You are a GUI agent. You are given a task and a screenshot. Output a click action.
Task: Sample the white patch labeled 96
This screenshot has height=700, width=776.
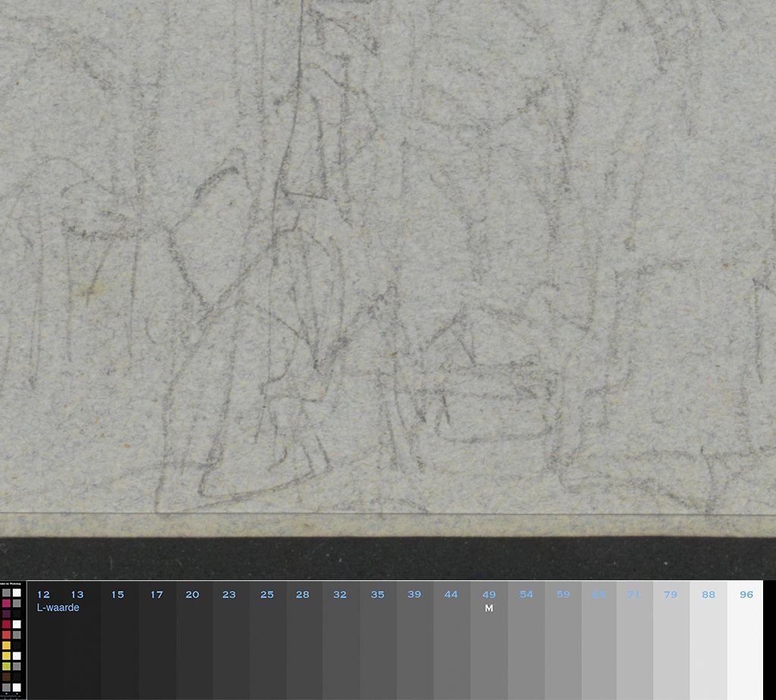click(745, 652)
